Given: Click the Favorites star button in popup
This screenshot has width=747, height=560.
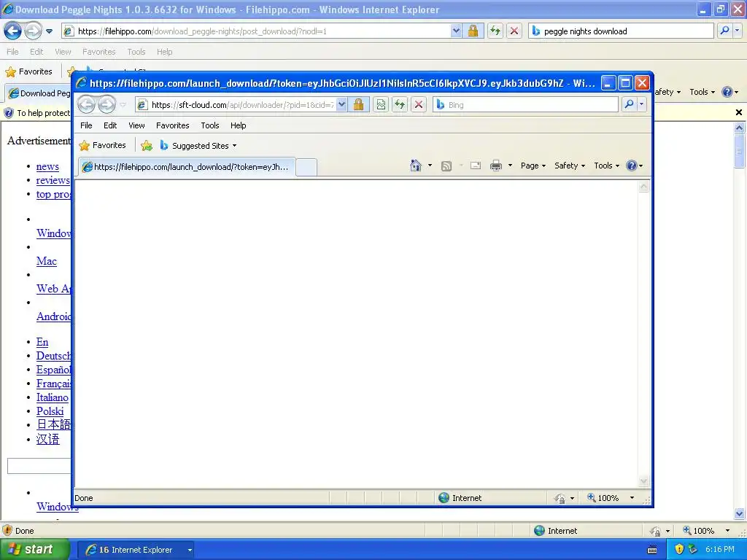Looking at the screenshot, I should click(102, 145).
